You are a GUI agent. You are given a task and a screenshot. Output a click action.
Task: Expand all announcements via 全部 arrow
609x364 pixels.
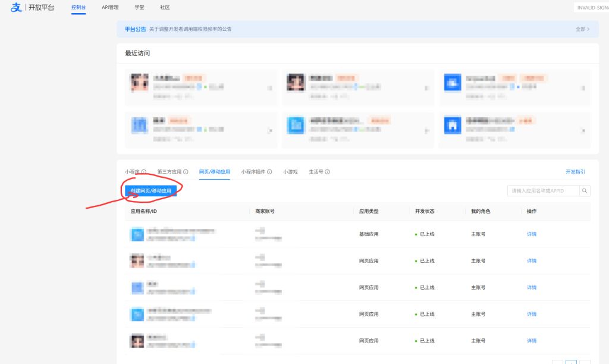(x=582, y=29)
